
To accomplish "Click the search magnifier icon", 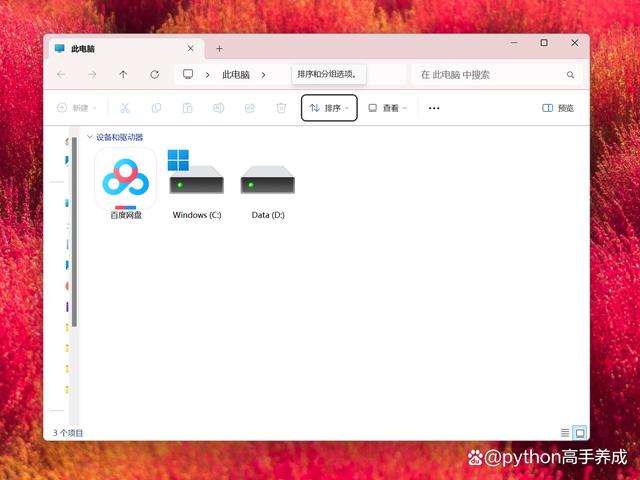I will point(570,75).
